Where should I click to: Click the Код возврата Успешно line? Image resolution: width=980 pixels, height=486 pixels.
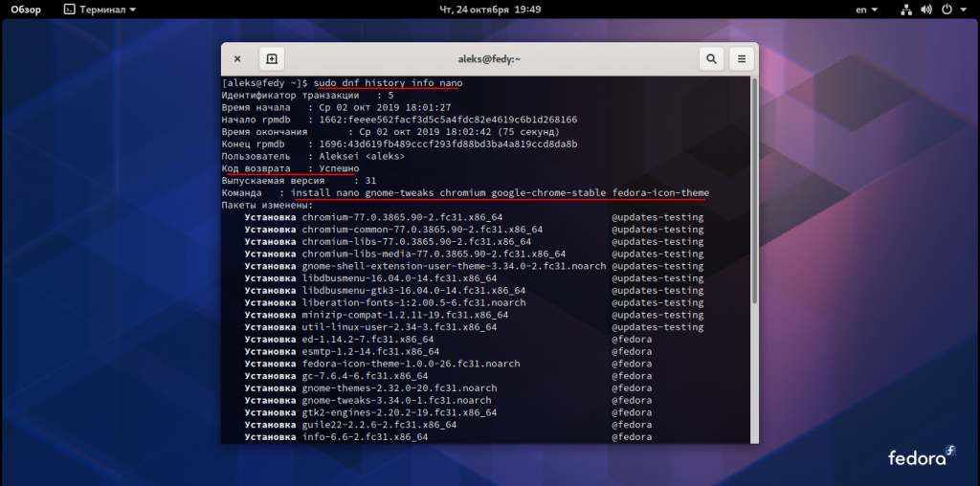(x=291, y=168)
